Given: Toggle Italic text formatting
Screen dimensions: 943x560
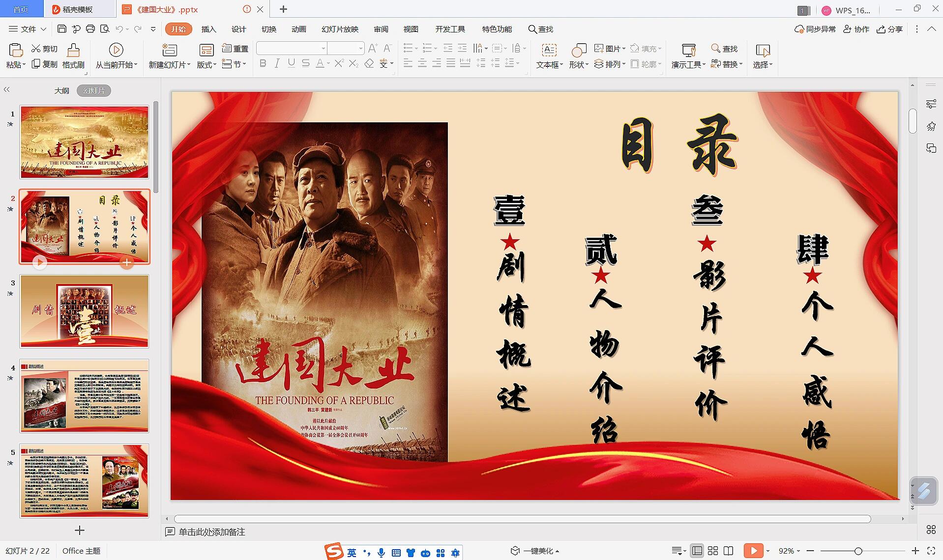Looking at the screenshot, I should 277,63.
